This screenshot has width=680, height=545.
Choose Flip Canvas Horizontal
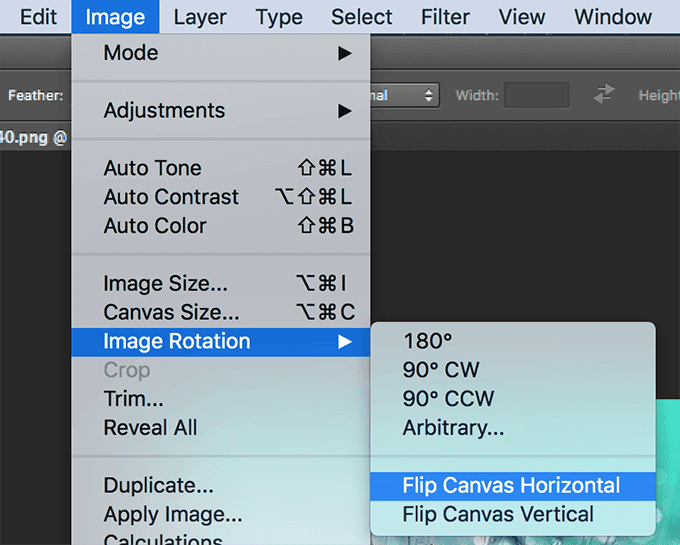513,486
